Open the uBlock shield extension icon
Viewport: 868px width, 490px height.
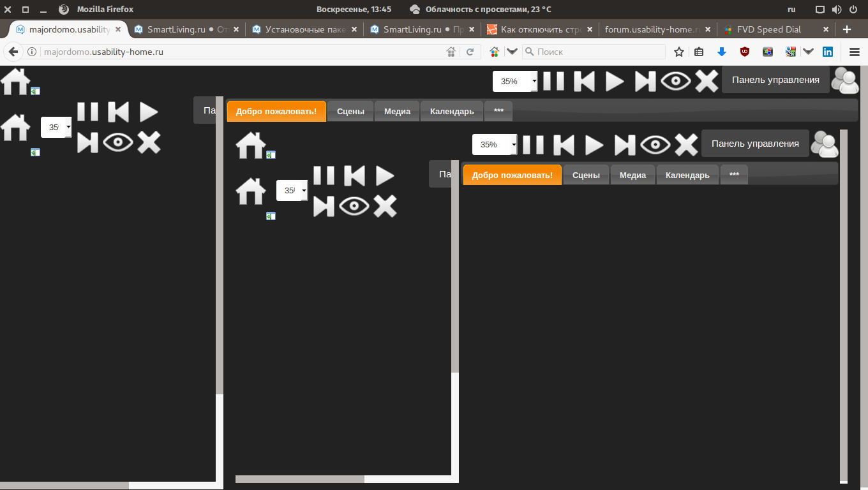tap(744, 52)
